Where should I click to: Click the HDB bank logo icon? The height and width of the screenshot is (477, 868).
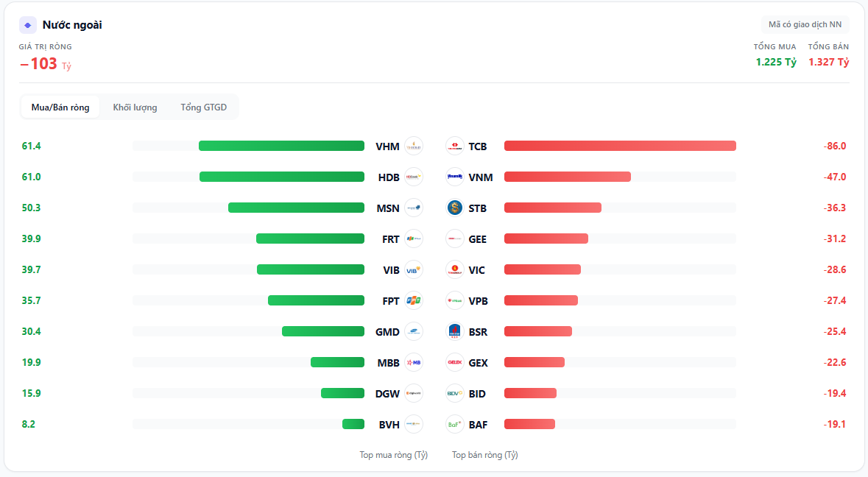(x=414, y=177)
